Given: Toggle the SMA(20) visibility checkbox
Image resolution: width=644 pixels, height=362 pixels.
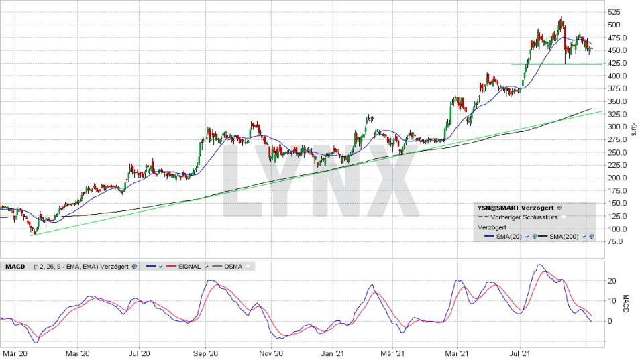Looking at the screenshot, I should [527, 237].
